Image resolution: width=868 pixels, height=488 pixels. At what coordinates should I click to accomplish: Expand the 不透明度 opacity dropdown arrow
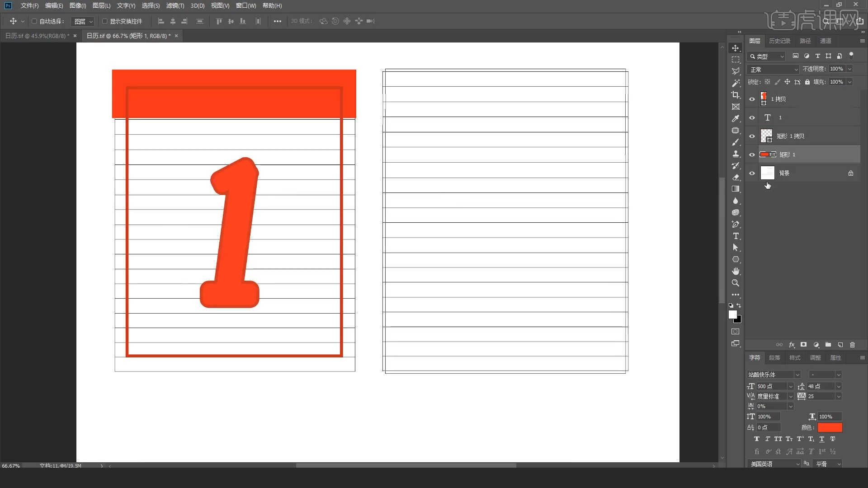849,69
